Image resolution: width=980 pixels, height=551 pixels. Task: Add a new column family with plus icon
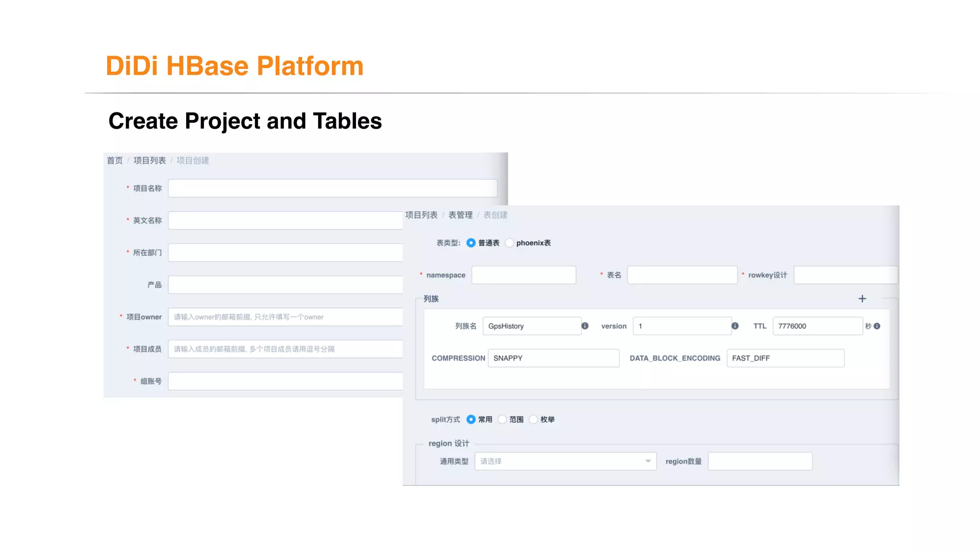point(862,298)
